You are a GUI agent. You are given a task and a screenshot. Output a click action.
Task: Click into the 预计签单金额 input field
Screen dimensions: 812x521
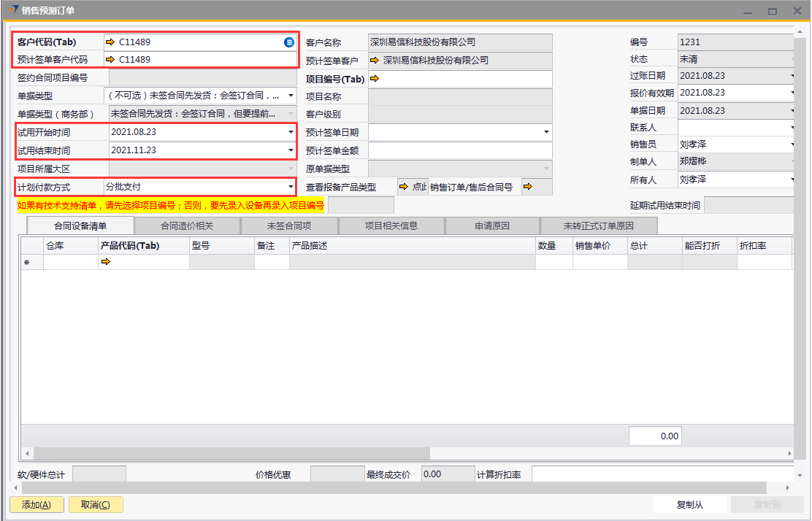460,150
